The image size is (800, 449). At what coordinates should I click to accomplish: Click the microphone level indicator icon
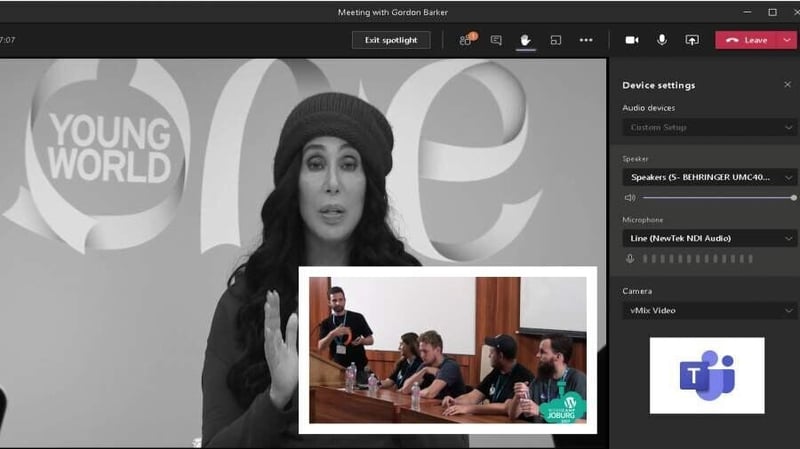pos(630,259)
